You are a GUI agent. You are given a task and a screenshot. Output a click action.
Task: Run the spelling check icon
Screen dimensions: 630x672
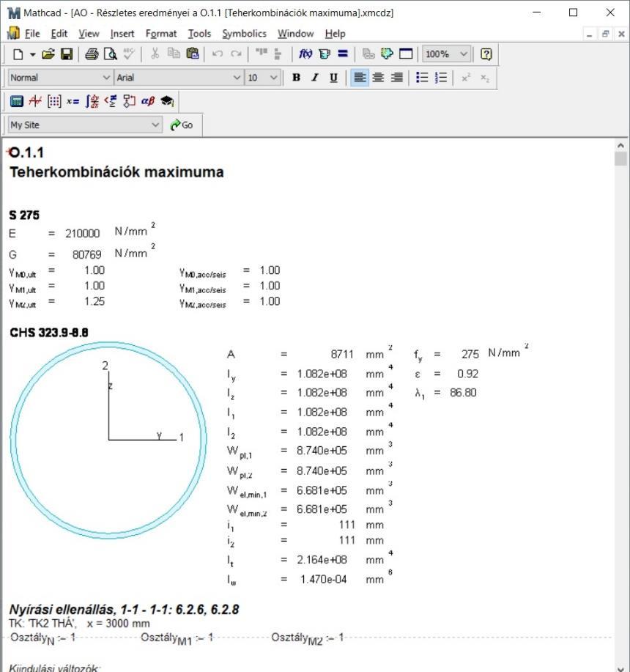(129, 54)
